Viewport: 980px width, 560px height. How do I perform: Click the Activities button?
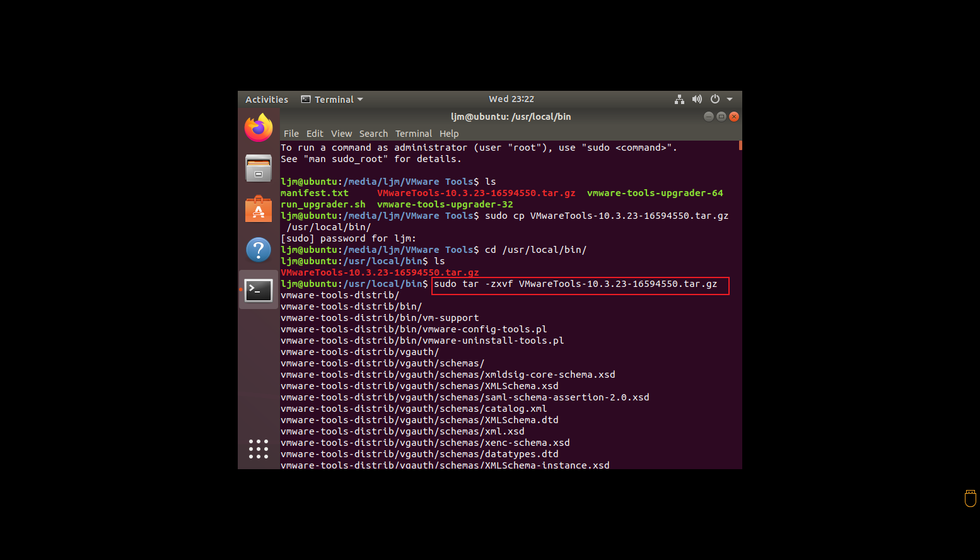click(267, 99)
